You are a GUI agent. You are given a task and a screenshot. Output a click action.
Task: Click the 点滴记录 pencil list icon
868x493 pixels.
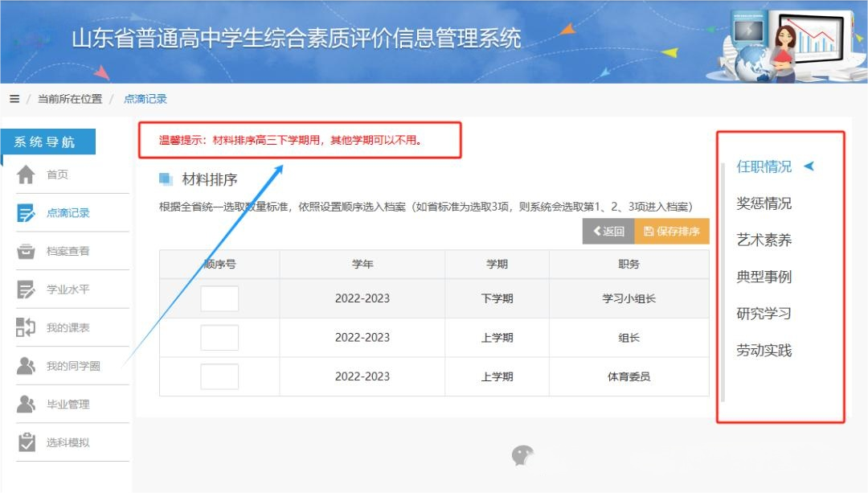pos(27,213)
